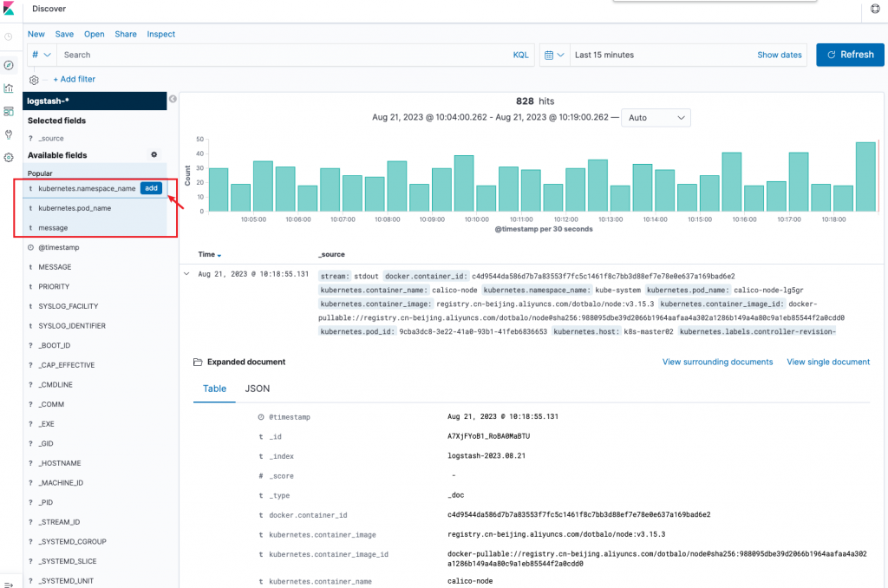Click the Last 15 minutes time range
The image size is (888, 588).
pos(604,55)
